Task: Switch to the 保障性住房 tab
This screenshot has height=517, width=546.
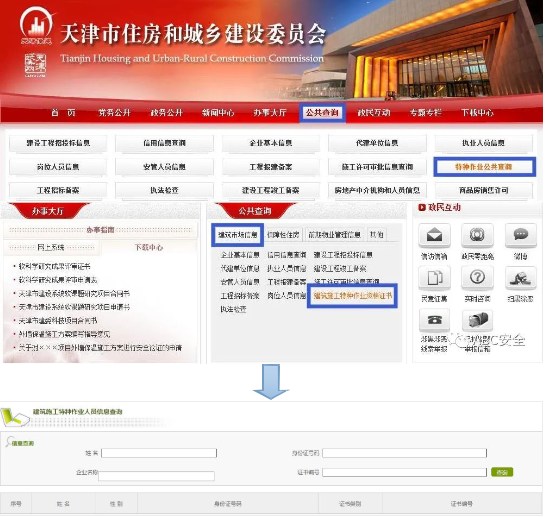Action: coord(283,235)
